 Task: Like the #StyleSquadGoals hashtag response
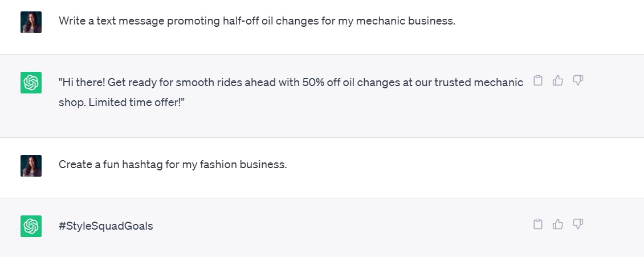point(558,224)
